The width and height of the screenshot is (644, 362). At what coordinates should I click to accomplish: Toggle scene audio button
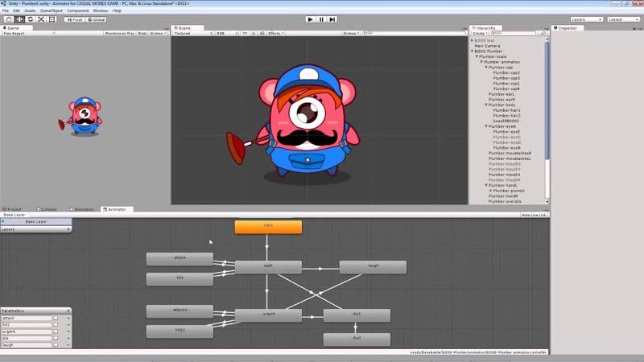(x=262, y=33)
